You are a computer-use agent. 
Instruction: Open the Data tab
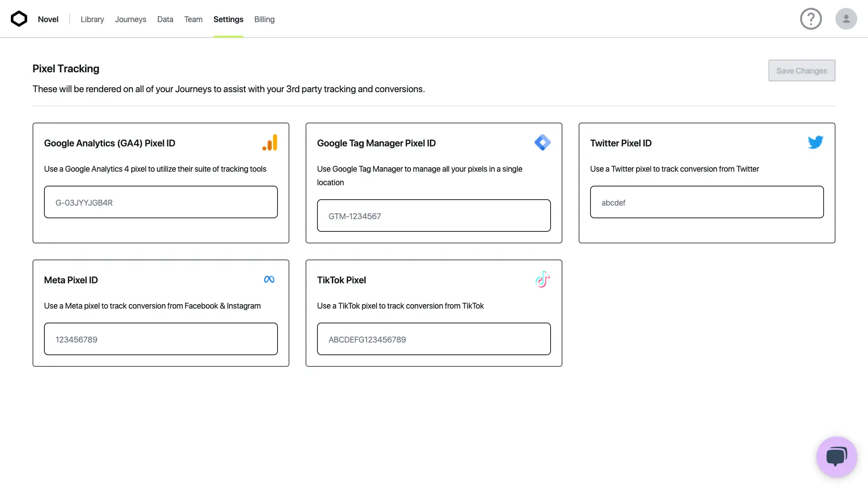tap(165, 19)
